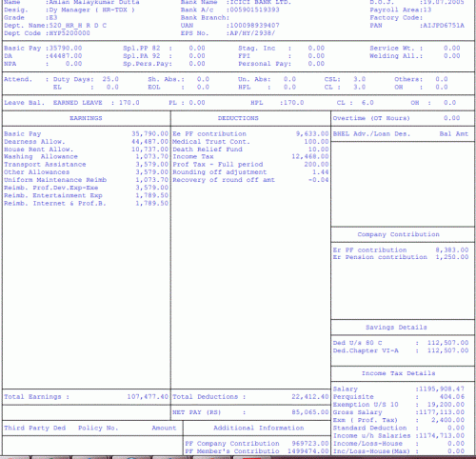Select the Total Deductions amount '22,412.40'
This screenshot has width=476, height=459.
pyautogui.click(x=310, y=397)
